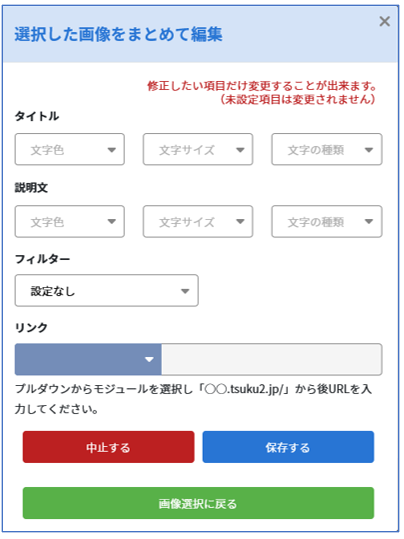Click the arrow icon in フィルター box

point(185,291)
